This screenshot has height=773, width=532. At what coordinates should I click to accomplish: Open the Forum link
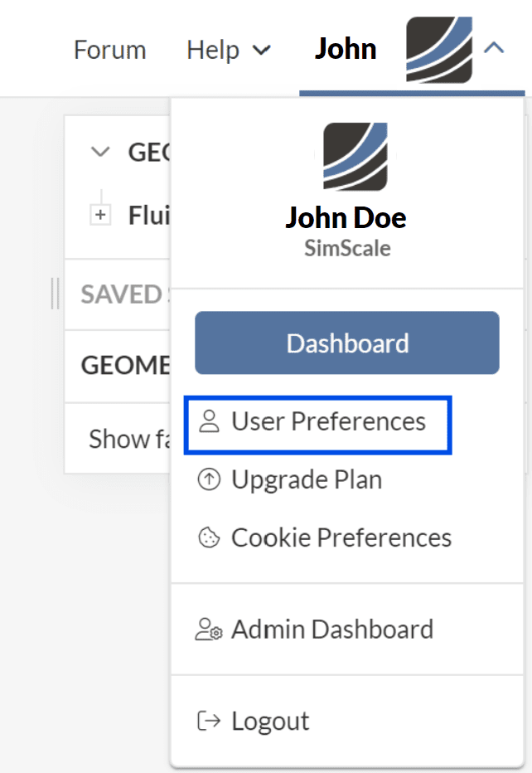pos(109,50)
